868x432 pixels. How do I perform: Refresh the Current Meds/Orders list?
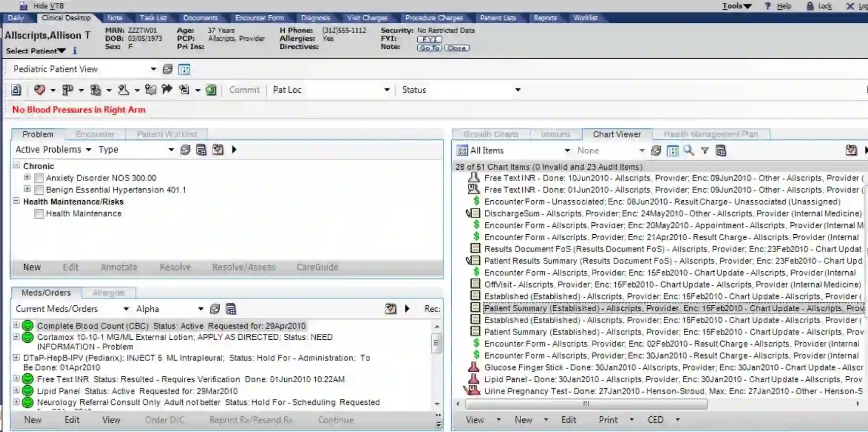click(x=215, y=309)
